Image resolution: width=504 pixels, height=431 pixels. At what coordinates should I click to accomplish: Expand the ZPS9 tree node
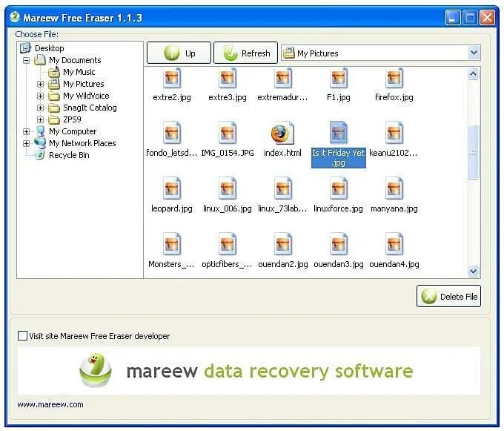(40, 119)
